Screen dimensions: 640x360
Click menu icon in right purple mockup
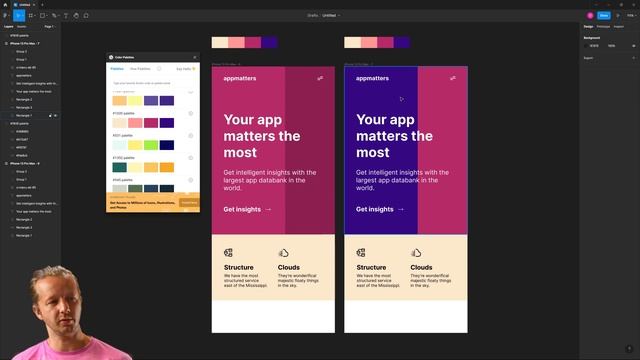[x=453, y=78]
